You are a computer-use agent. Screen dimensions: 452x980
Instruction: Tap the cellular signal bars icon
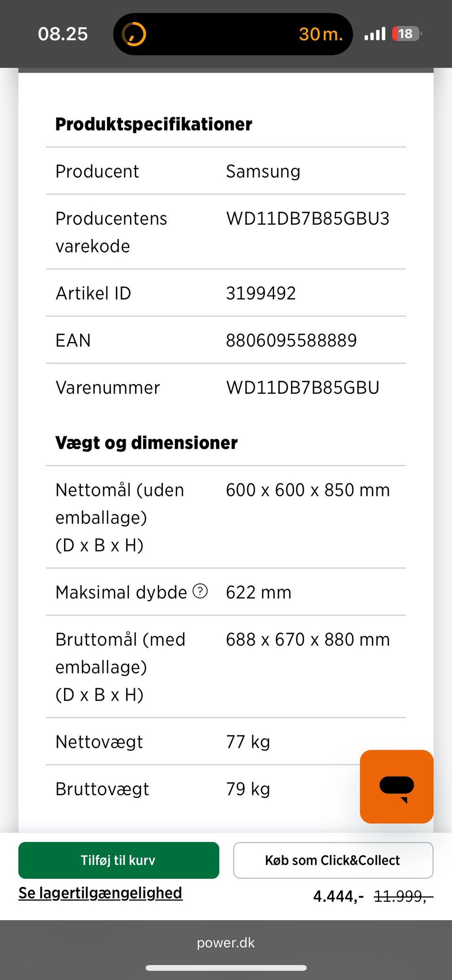coord(375,34)
